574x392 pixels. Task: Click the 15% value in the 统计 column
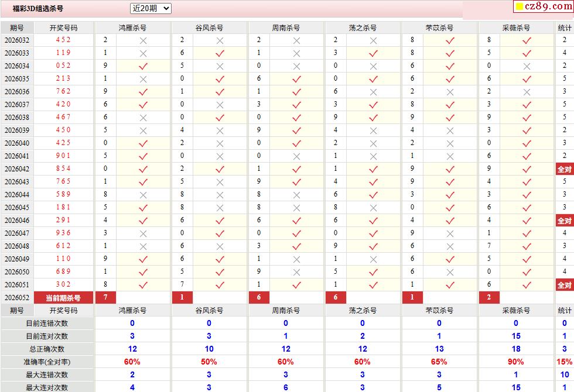click(565, 362)
